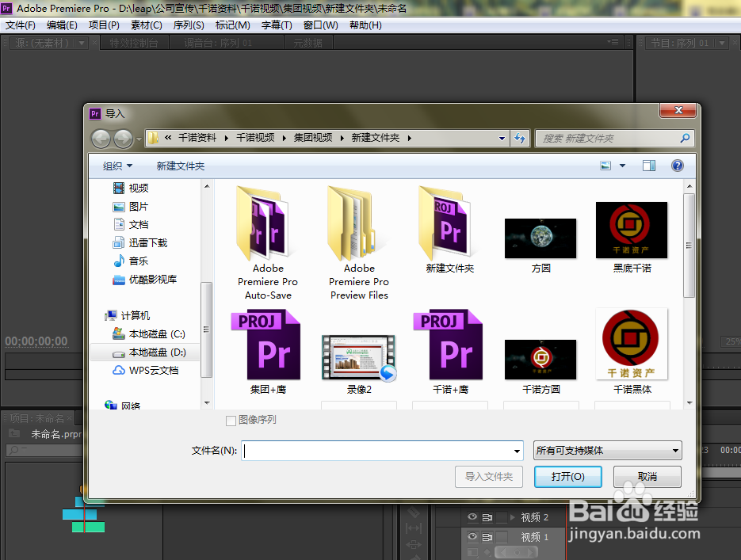This screenshot has height=560, width=741.
Task: Open the 音乐 library in sidebar
Action: [x=131, y=261]
